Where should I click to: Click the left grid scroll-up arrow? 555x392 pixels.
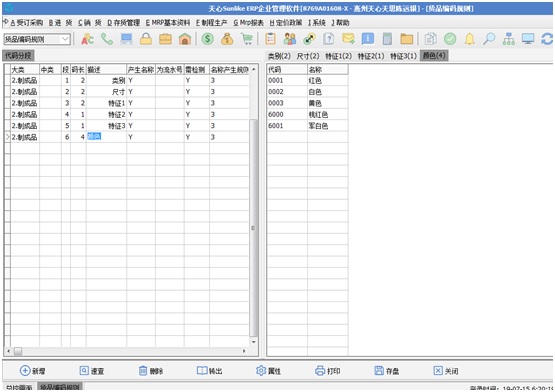tap(253, 69)
